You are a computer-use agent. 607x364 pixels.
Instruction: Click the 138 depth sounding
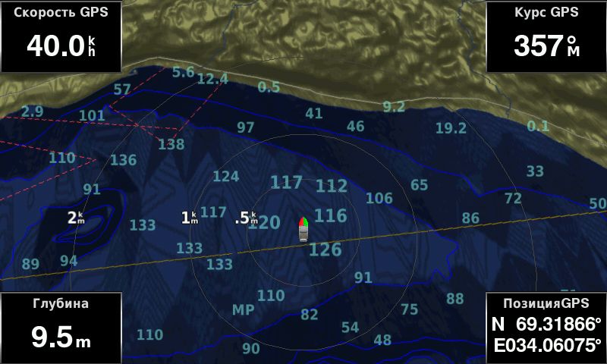click(x=171, y=144)
